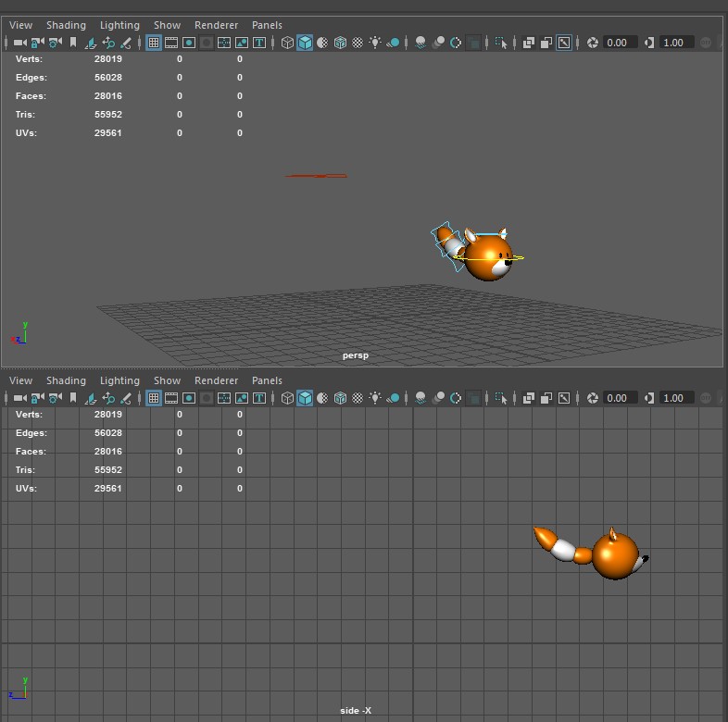Open Panels menu of side -X panel
728x722 pixels.
267,380
